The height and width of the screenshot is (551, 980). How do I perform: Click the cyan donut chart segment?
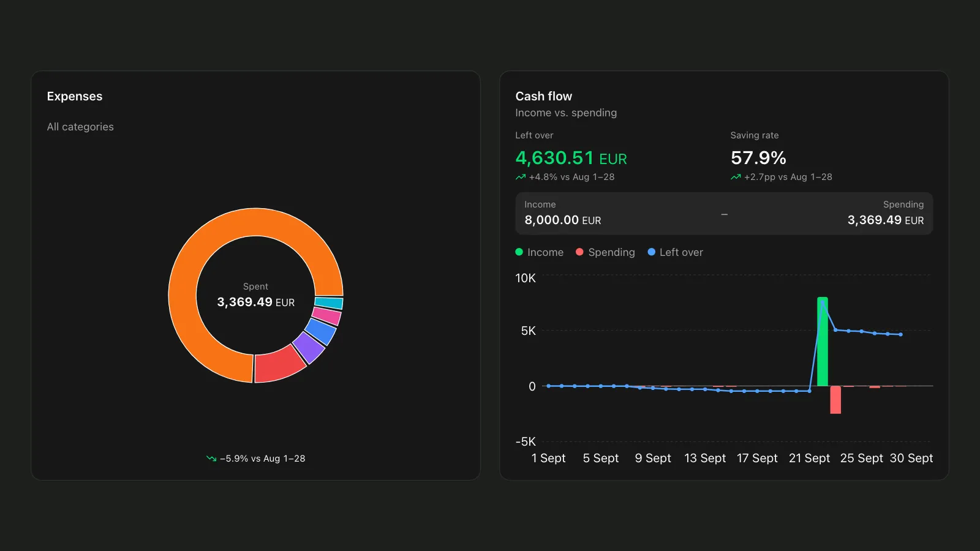pyautogui.click(x=330, y=303)
